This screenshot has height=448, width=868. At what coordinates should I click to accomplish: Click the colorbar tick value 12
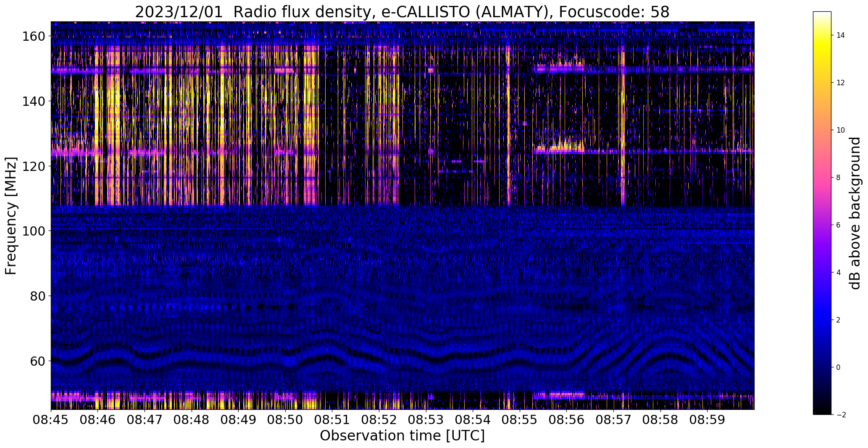[841, 83]
